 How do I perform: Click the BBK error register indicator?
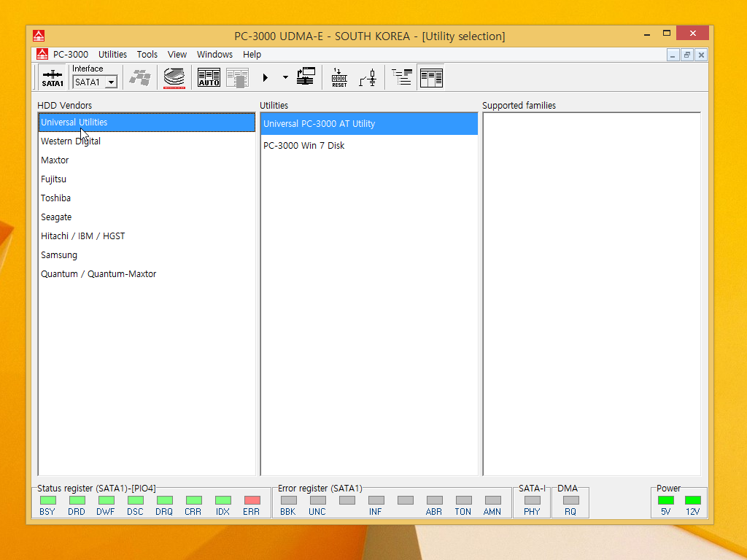click(289, 500)
